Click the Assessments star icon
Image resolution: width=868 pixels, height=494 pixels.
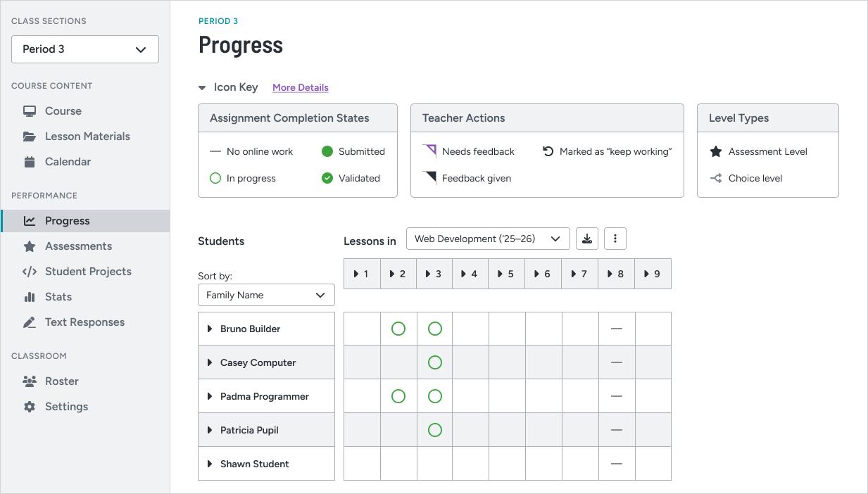point(30,246)
